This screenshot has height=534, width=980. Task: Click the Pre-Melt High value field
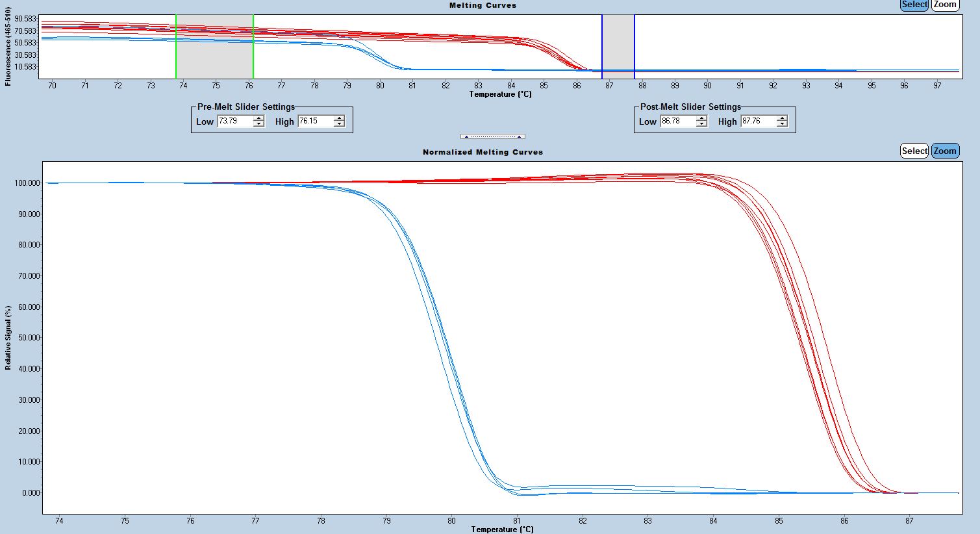[x=315, y=121]
